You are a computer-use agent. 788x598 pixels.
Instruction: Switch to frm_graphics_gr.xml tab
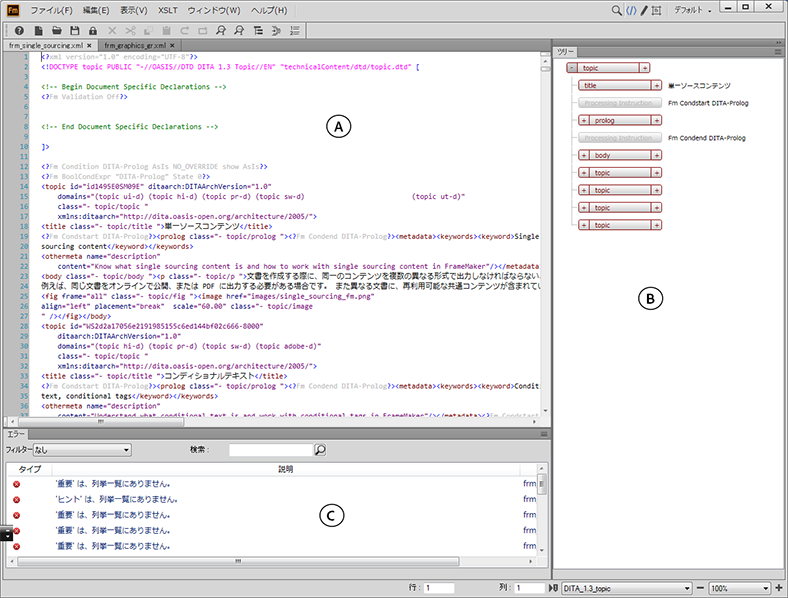click(137, 46)
